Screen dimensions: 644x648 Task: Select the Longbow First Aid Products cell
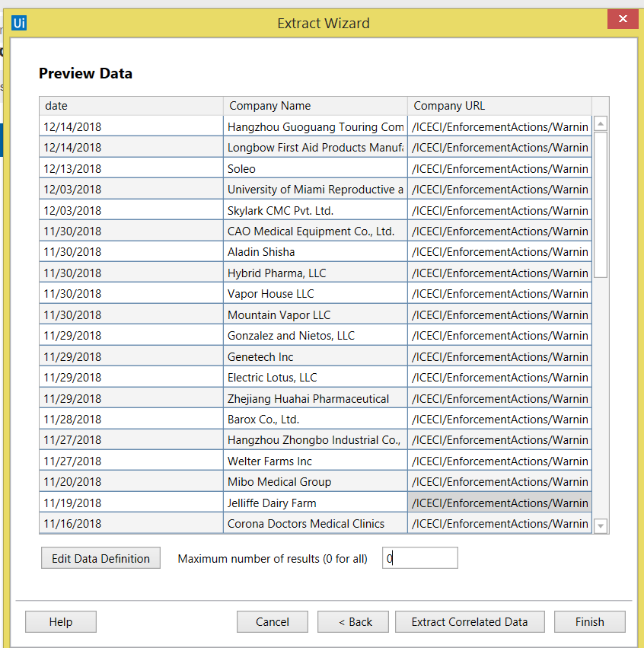pyautogui.click(x=315, y=147)
